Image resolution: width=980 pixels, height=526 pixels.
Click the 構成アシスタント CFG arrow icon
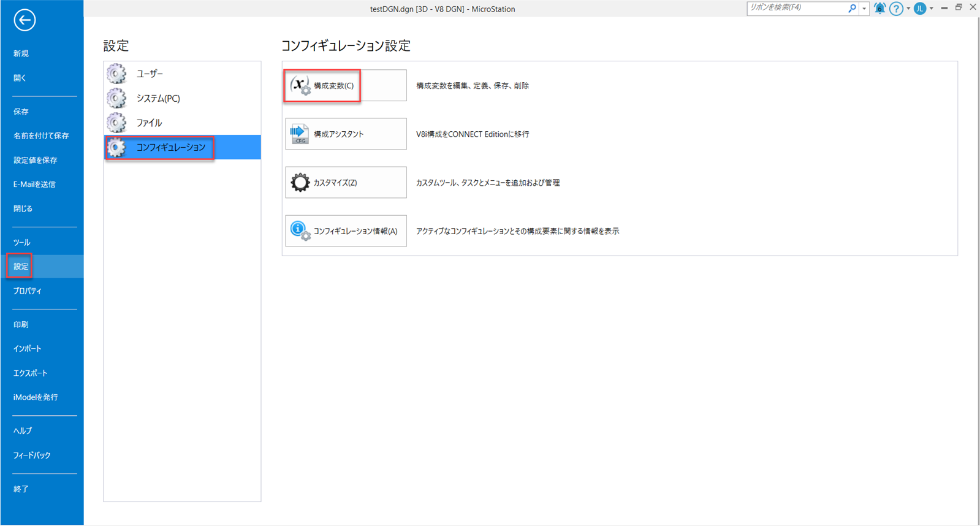(x=300, y=134)
